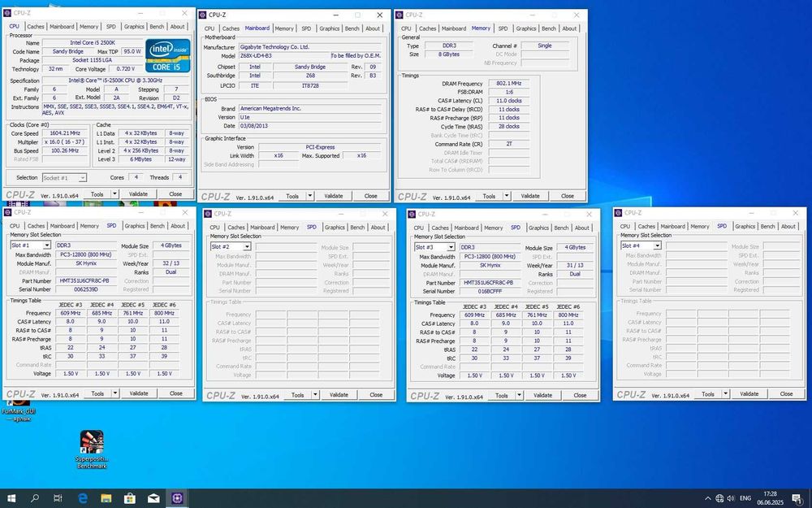This screenshot has height=508, width=812.
Task: Click Close in the Slot #2 window
Action: point(376,394)
